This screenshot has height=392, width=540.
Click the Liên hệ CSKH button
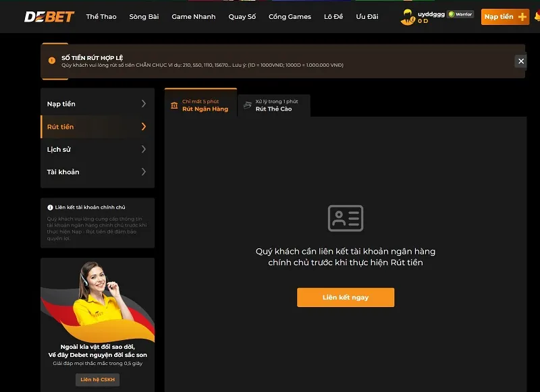point(97,380)
